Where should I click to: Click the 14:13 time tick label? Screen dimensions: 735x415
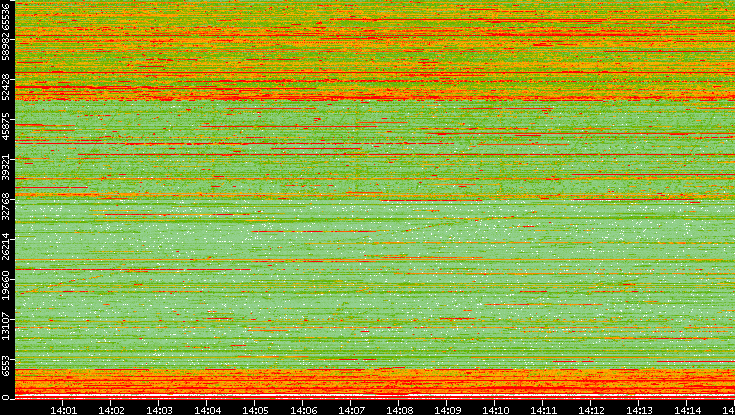pyautogui.click(x=639, y=410)
